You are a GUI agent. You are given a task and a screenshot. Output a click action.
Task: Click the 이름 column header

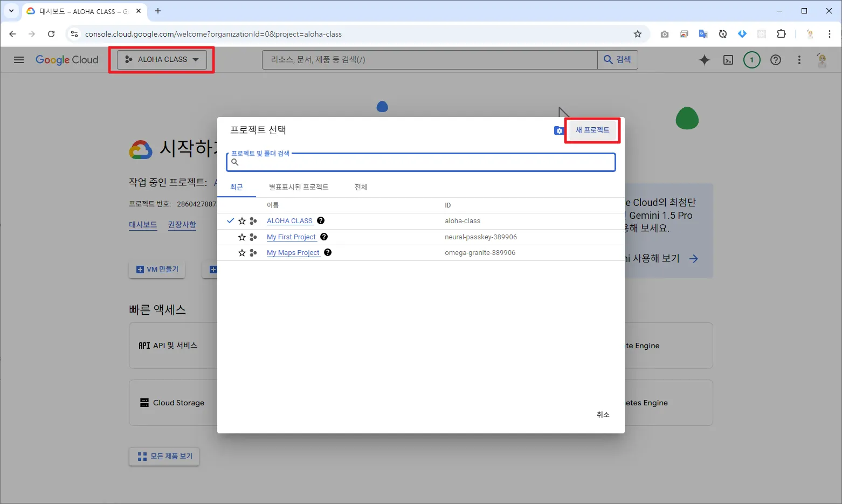click(273, 205)
